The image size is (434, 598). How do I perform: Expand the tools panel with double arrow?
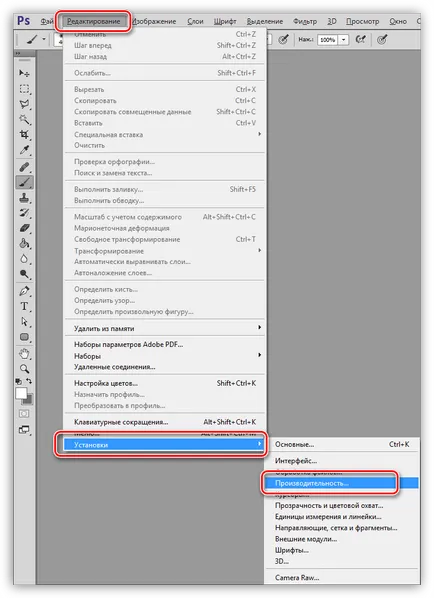pyautogui.click(x=18, y=54)
